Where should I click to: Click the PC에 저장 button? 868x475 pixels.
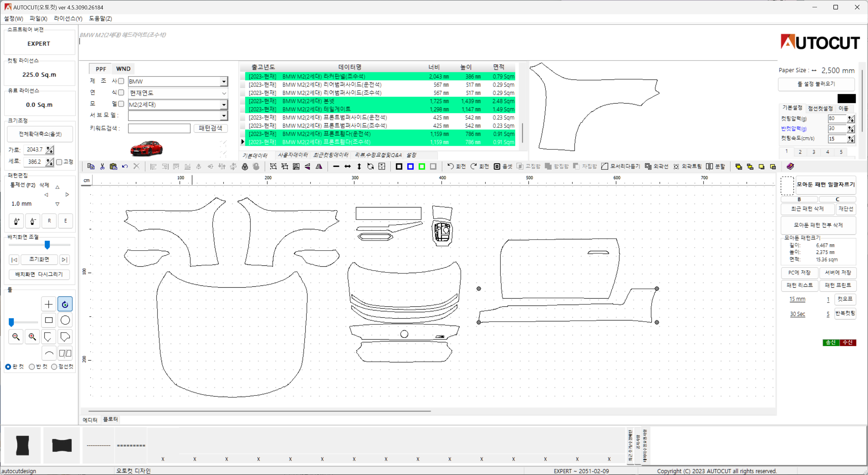pos(799,272)
